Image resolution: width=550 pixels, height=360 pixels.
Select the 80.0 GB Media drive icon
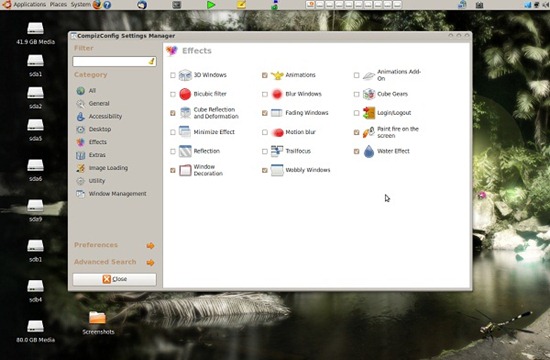coord(35,326)
